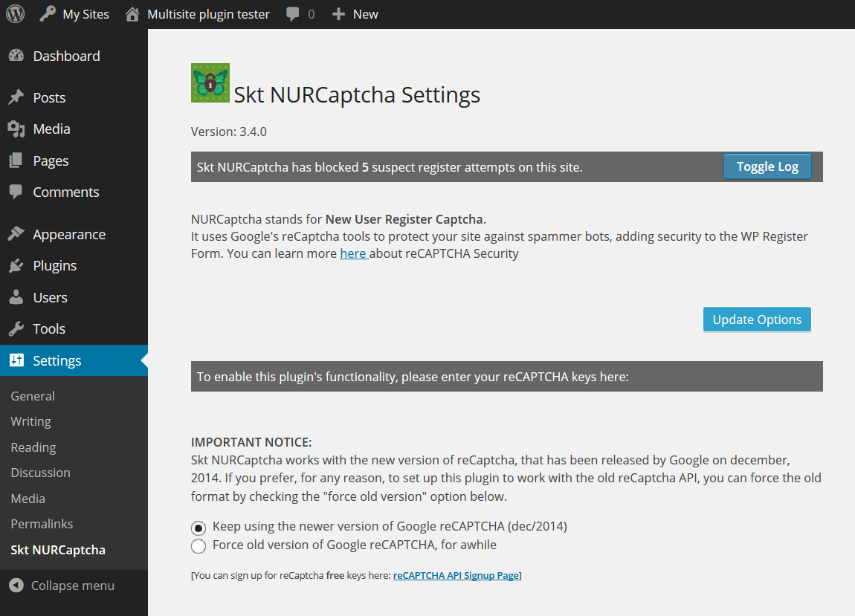
Task: Open Discussion settings submenu
Action: [40, 473]
